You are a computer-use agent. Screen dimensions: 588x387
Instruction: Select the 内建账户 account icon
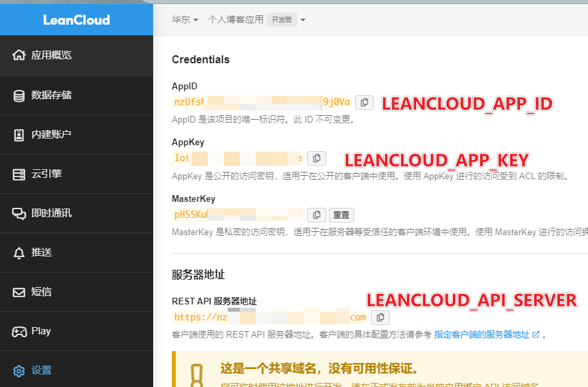(19, 135)
